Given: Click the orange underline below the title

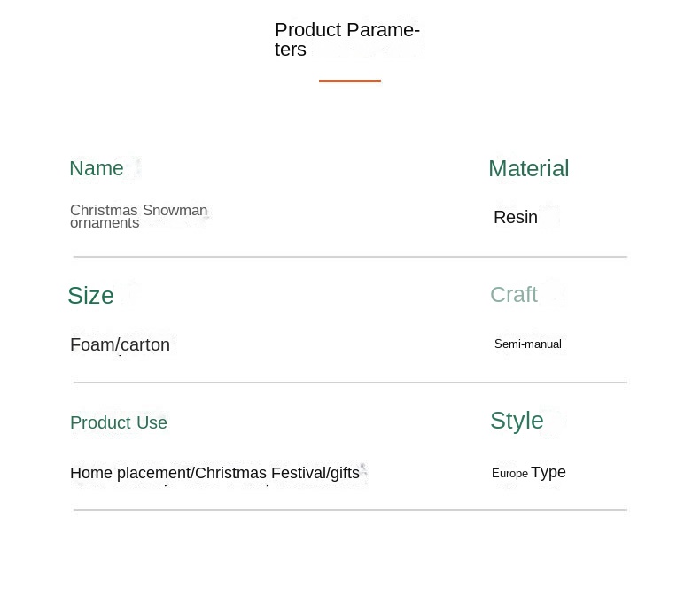Looking at the screenshot, I should tap(349, 81).
